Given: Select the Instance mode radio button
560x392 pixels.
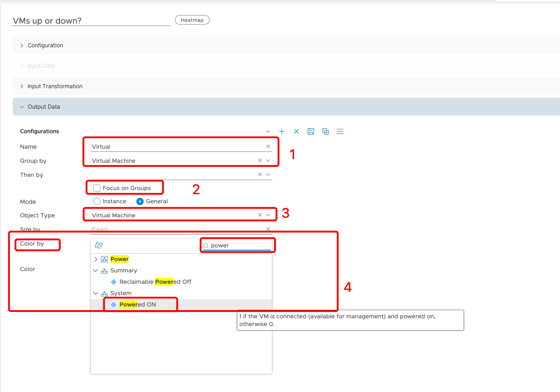Looking at the screenshot, I should [x=97, y=201].
